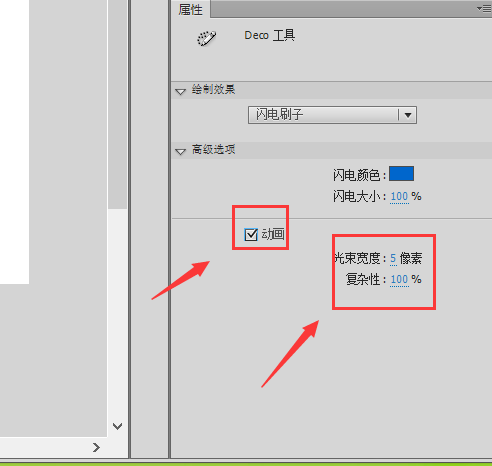Click the vertical scrollbar thumb

(x=117, y=104)
